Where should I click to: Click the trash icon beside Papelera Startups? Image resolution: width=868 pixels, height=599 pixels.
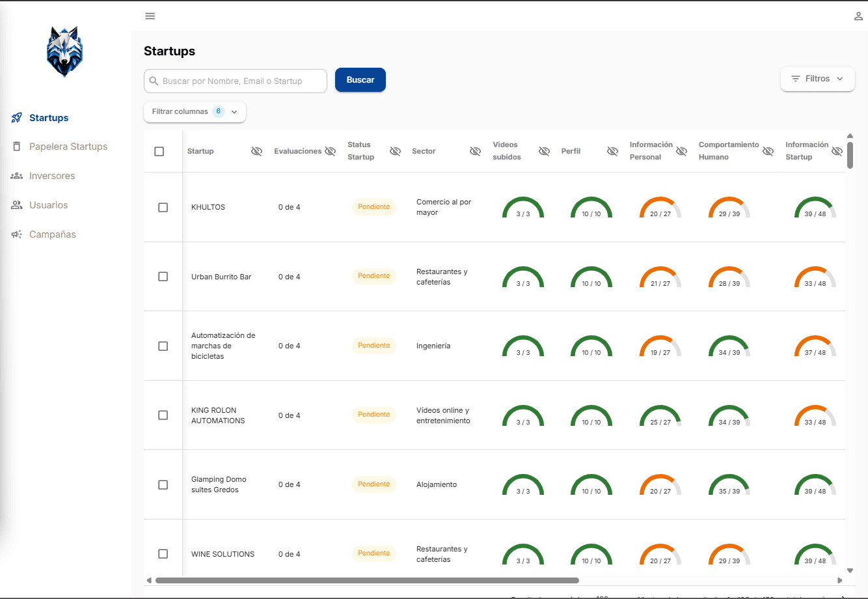(17, 146)
